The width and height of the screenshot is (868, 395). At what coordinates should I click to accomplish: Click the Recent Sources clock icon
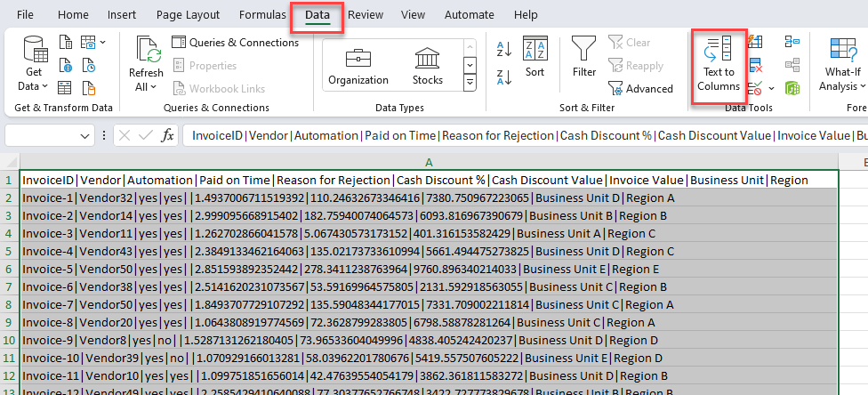point(89,65)
